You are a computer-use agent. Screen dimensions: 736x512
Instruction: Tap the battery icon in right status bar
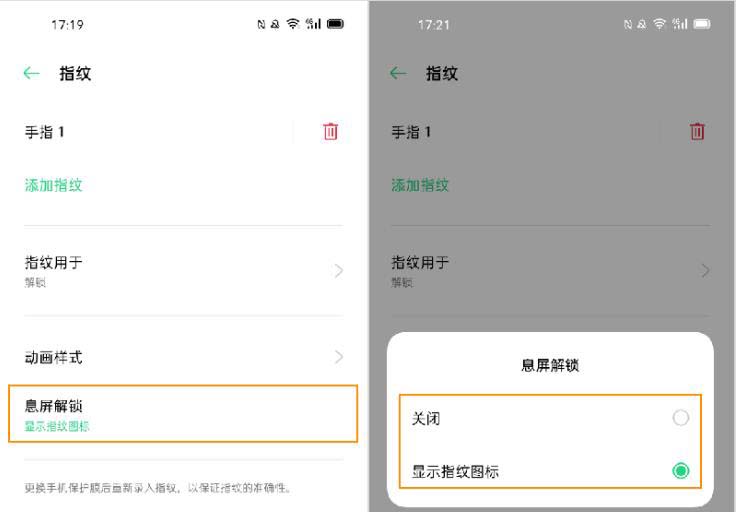[702, 24]
